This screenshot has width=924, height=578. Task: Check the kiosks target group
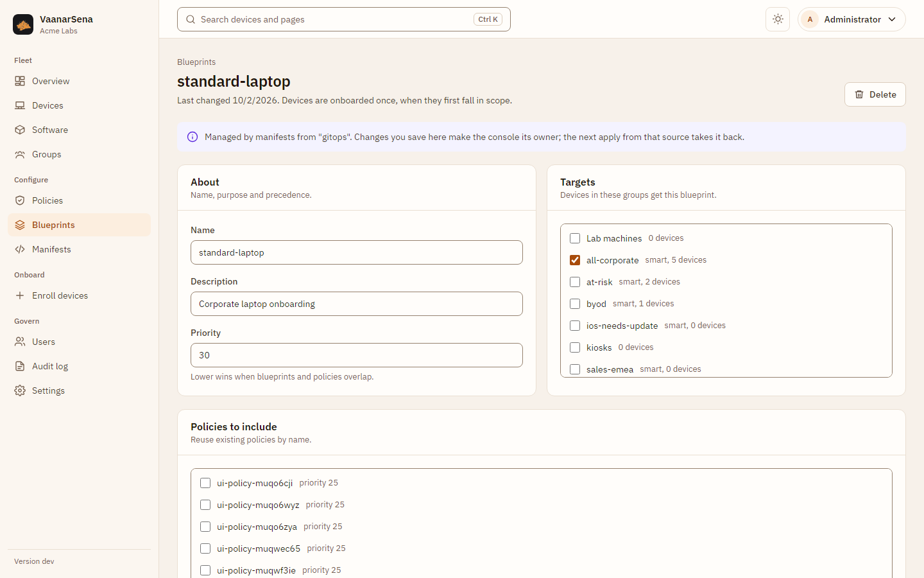click(575, 347)
